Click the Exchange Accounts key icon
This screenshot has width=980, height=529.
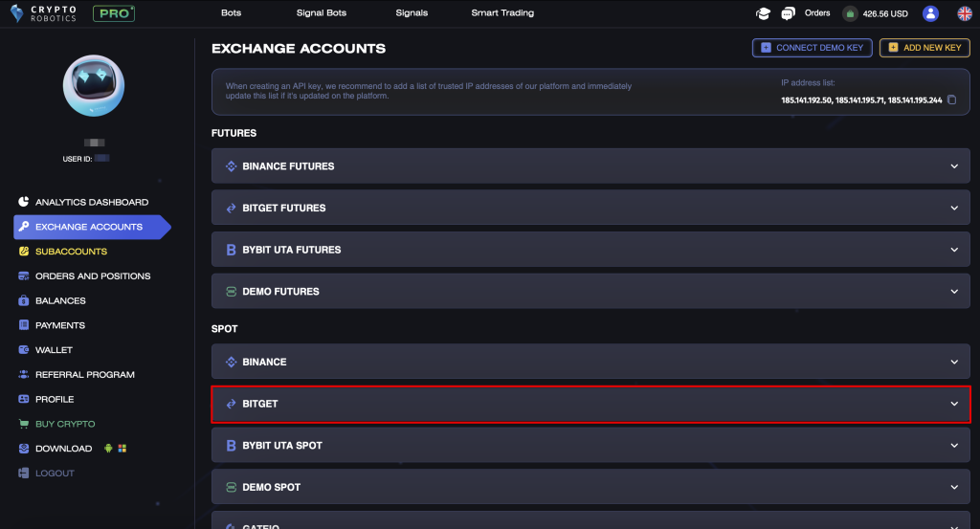[x=24, y=226]
